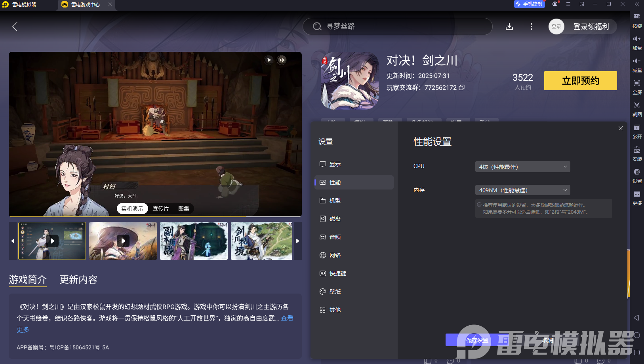Click the fast-forward control on video
644x364 pixels.
pos(282,60)
